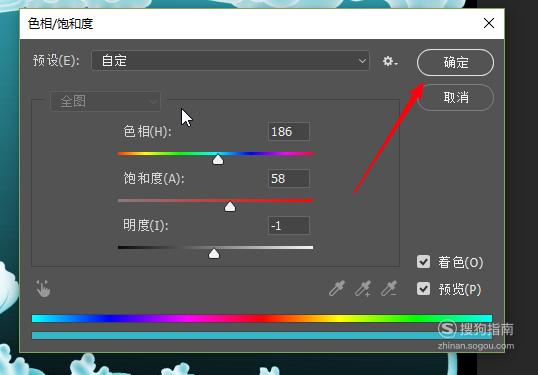Image resolution: width=538 pixels, height=375 pixels.
Task: Click the 色相(H): label
Action: pyautogui.click(x=147, y=131)
